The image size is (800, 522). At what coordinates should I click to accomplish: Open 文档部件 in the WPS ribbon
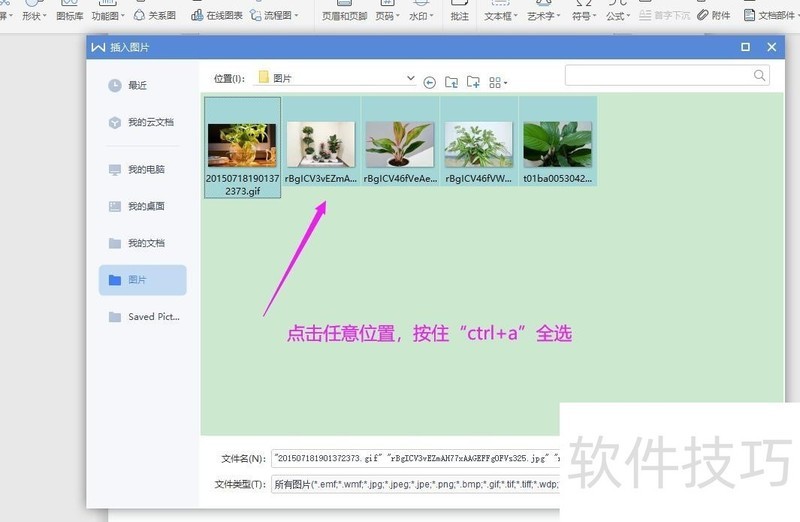770,15
